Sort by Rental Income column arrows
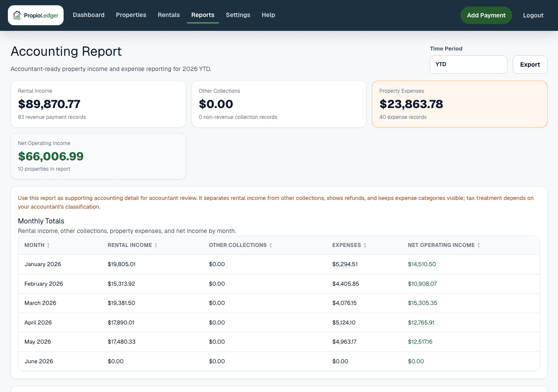This screenshot has height=392, width=558. click(x=156, y=246)
